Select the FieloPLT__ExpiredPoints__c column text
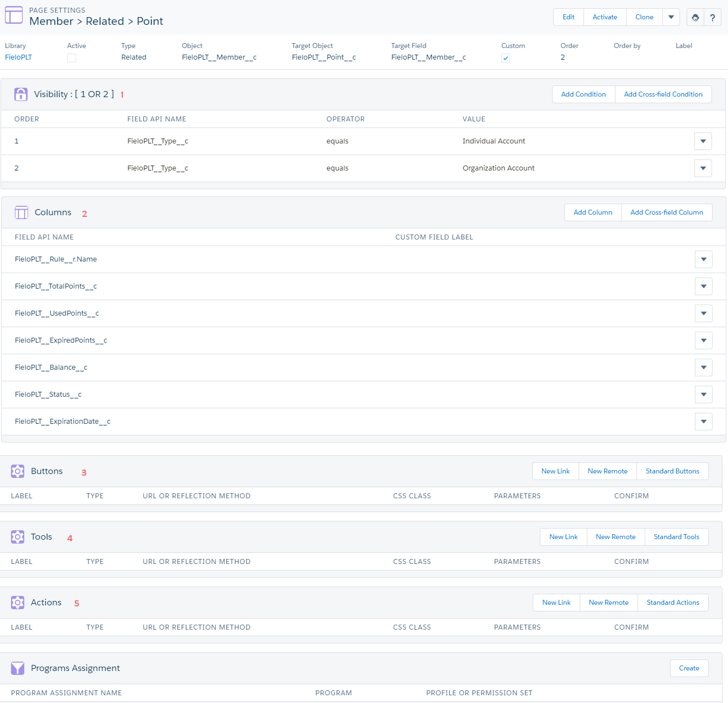The width and height of the screenshot is (728, 703). pyautogui.click(x=61, y=340)
